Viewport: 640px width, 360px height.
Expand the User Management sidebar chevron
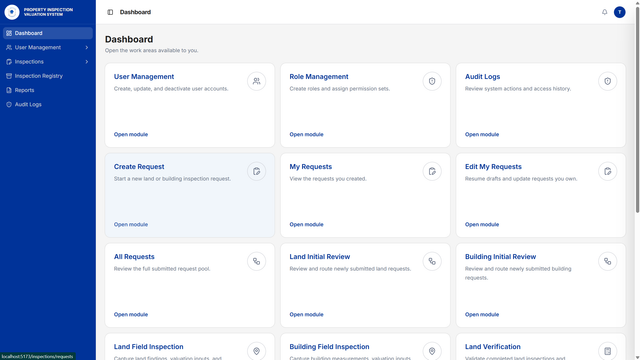[x=87, y=47]
